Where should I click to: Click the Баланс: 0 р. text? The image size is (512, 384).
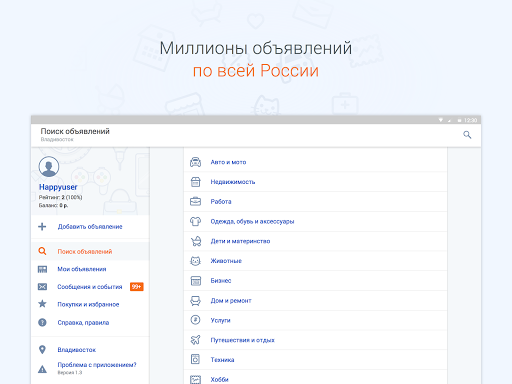[x=53, y=205]
